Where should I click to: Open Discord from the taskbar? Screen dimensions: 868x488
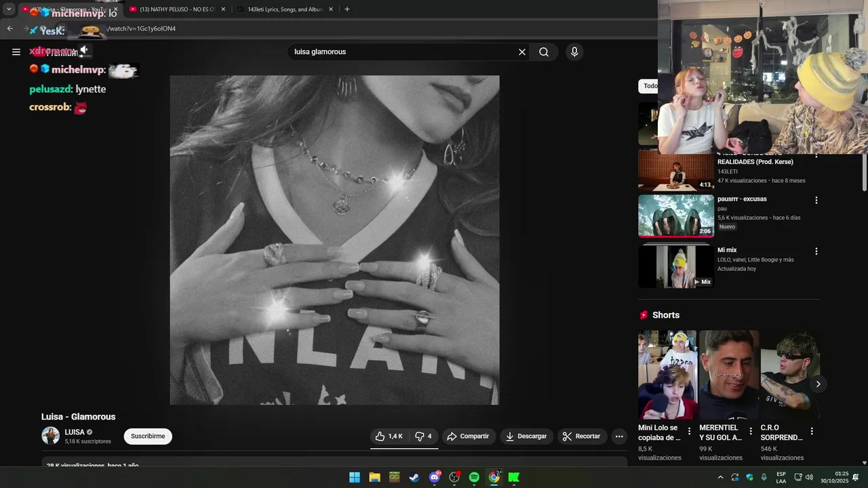point(435,477)
